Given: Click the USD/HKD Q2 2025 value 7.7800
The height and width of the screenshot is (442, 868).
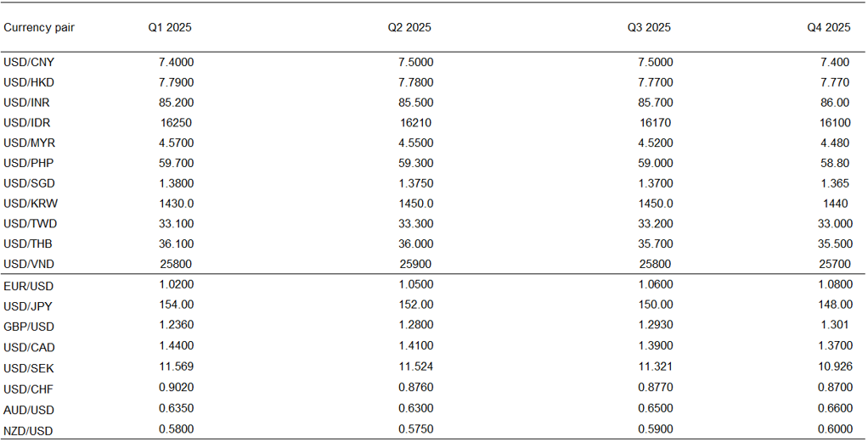Looking at the screenshot, I should tap(415, 82).
